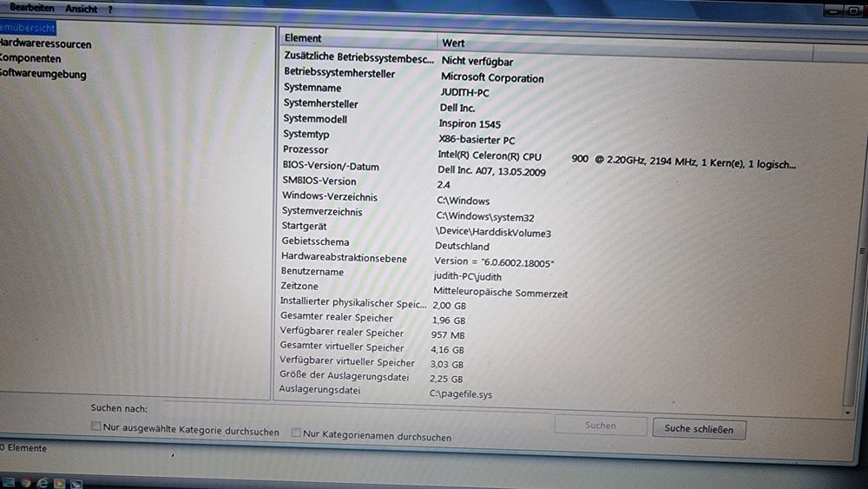Click the Suchen button

pyautogui.click(x=601, y=426)
